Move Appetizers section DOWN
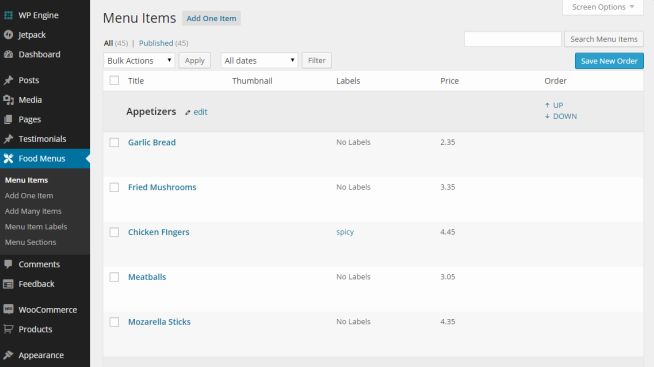654x367 pixels. tap(565, 116)
